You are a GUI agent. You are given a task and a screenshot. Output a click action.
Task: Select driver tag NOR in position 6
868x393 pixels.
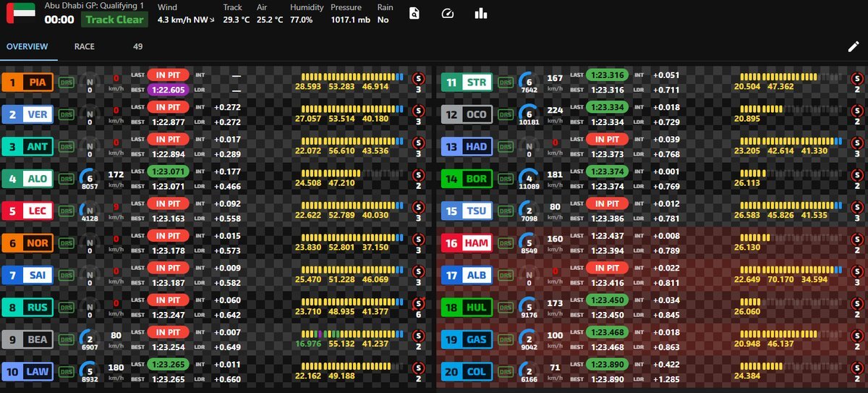tap(27, 244)
